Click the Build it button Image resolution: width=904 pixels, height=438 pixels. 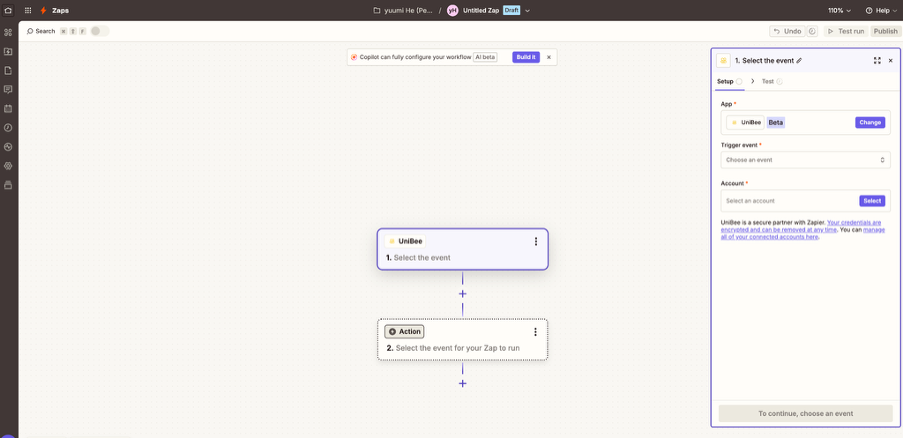tap(526, 57)
